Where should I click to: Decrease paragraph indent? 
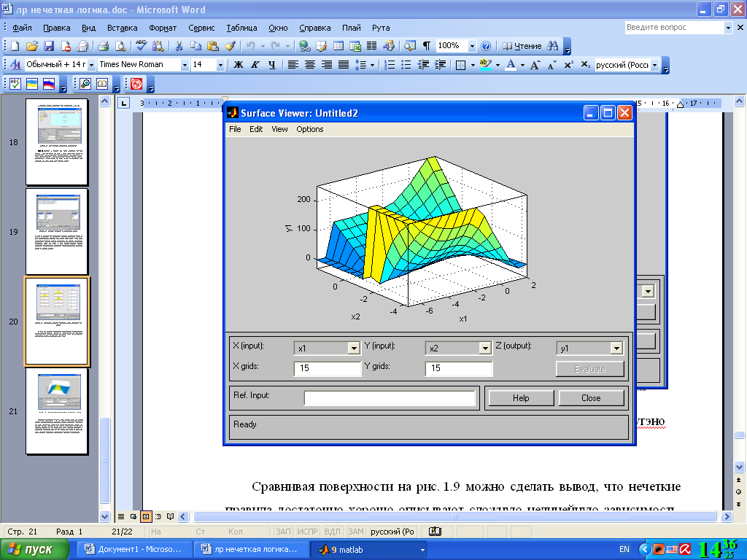click(423, 65)
